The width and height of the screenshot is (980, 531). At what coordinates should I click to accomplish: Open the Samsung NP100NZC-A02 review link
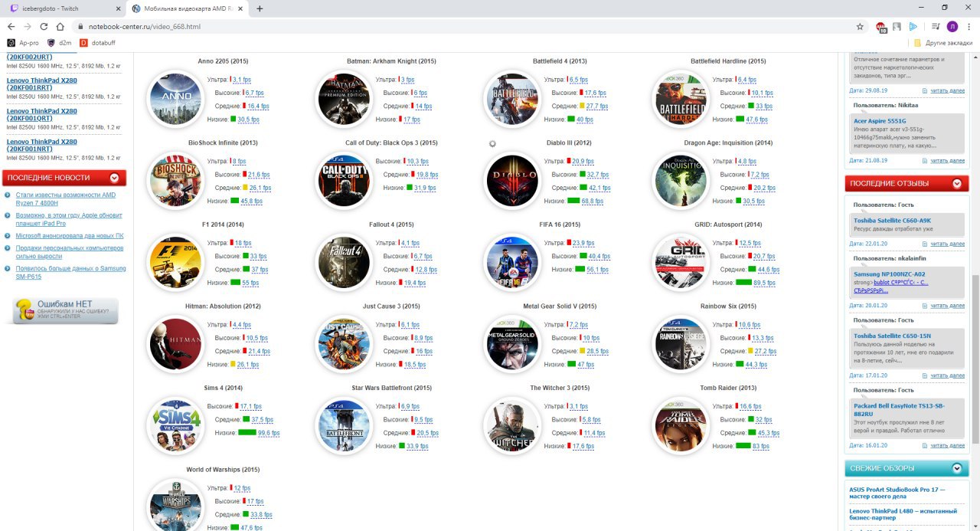click(889, 274)
